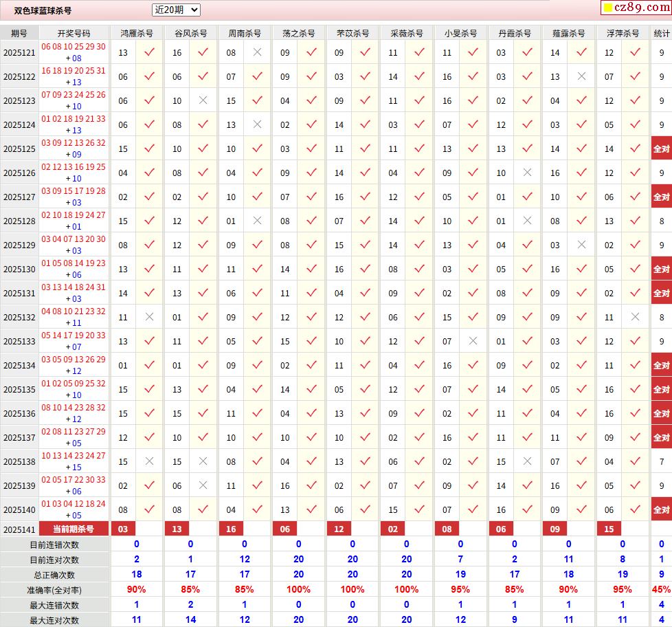672x627 pixels.
Task: Click the 统计 column header
Action: tap(661, 33)
